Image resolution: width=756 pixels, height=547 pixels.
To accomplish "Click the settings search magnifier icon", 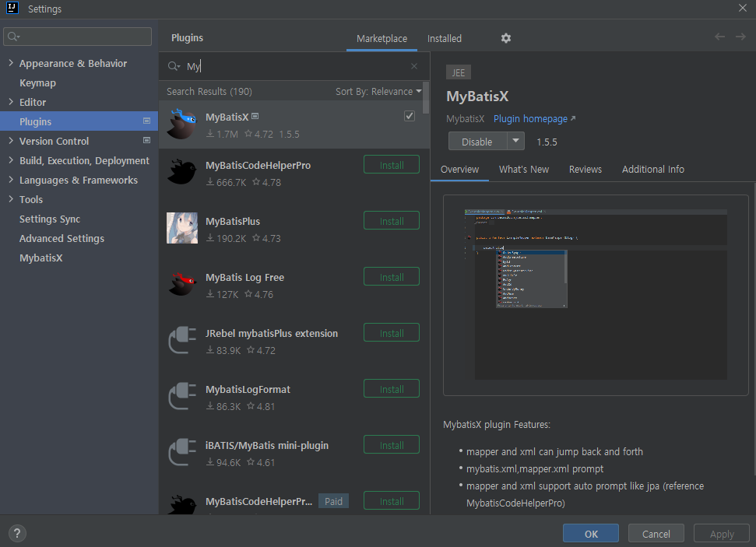I will 13,37.
